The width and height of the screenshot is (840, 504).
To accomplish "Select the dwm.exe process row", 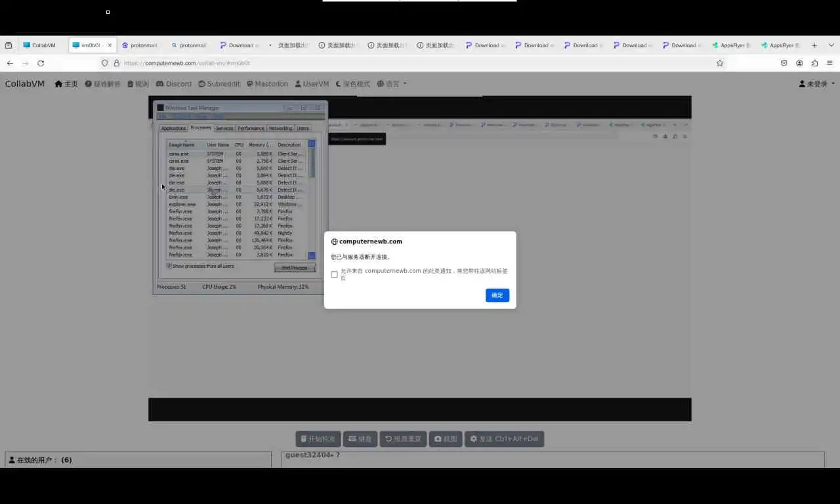I will [x=236, y=197].
